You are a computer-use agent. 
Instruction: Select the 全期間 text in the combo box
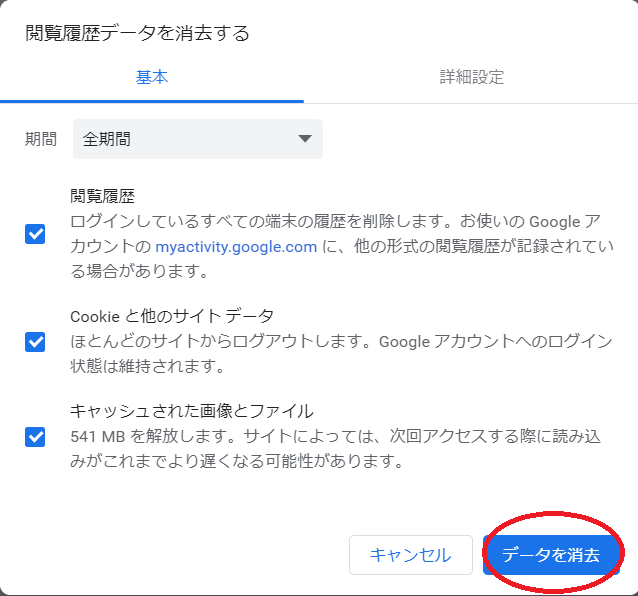(x=107, y=139)
